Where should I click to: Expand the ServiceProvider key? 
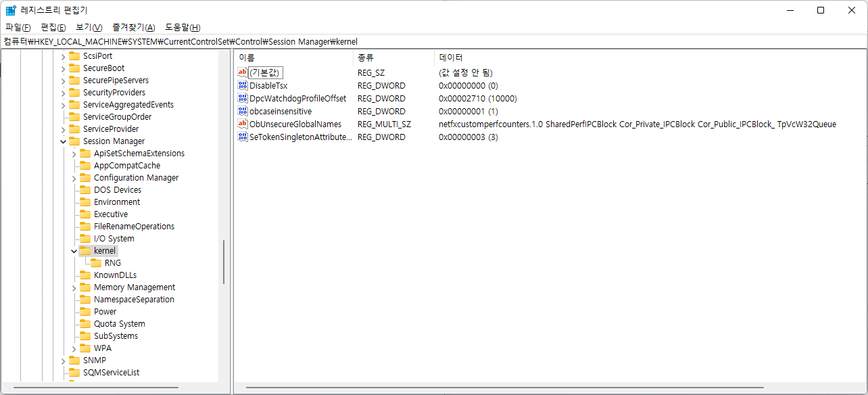coord(63,129)
